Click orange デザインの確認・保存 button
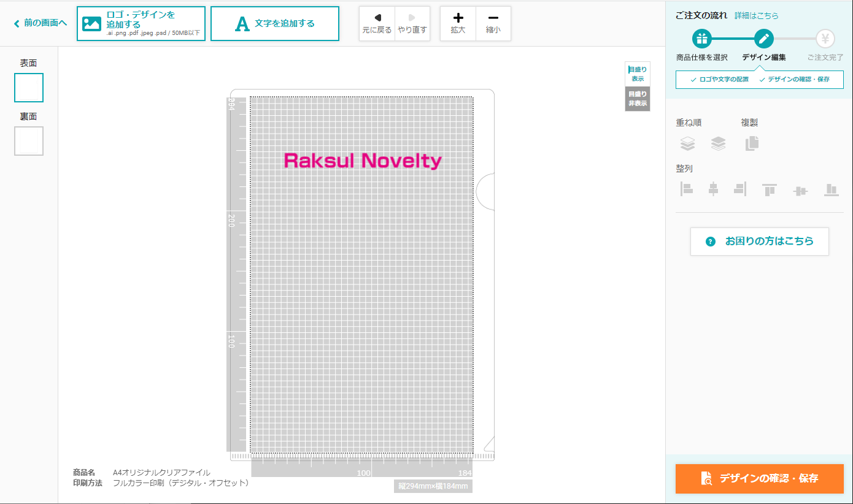The height and width of the screenshot is (504, 853). pyautogui.click(x=760, y=479)
